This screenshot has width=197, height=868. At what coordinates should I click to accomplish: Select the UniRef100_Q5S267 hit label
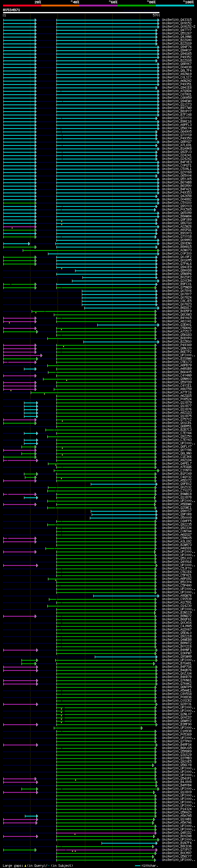point(177,33)
